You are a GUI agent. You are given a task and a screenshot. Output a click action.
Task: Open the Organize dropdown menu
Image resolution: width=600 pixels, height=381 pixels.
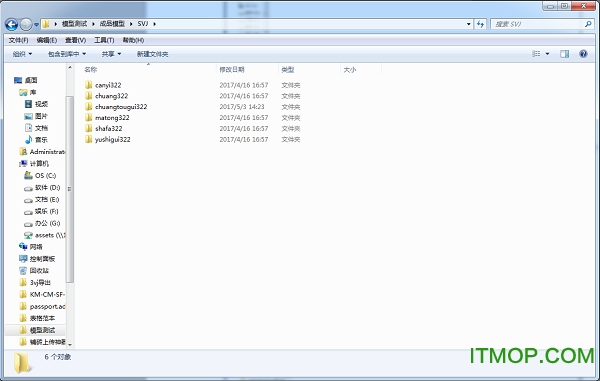pyautogui.click(x=22, y=54)
